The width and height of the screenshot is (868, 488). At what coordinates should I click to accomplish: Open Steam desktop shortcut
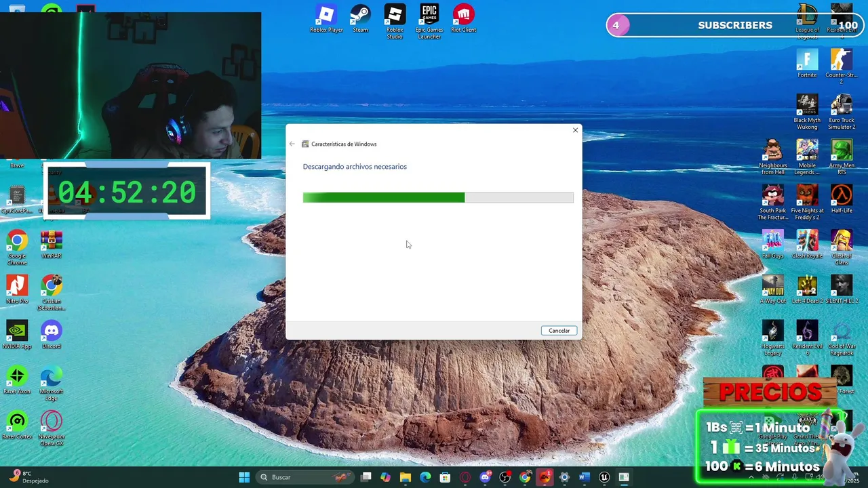(x=360, y=20)
